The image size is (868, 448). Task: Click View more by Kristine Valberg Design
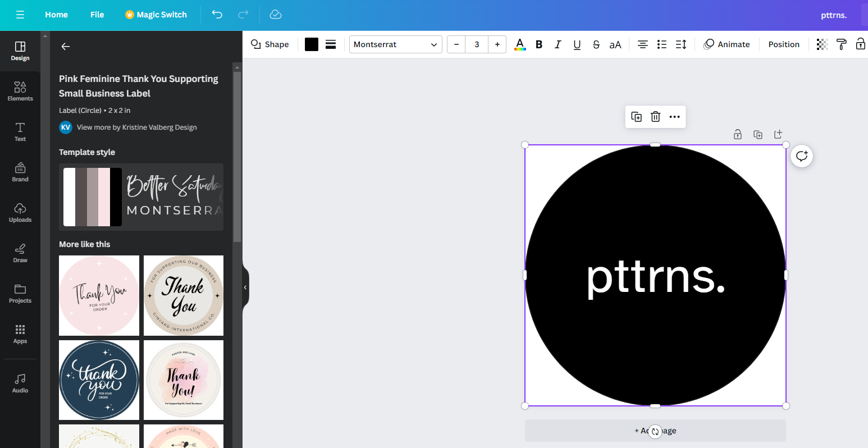pos(136,127)
